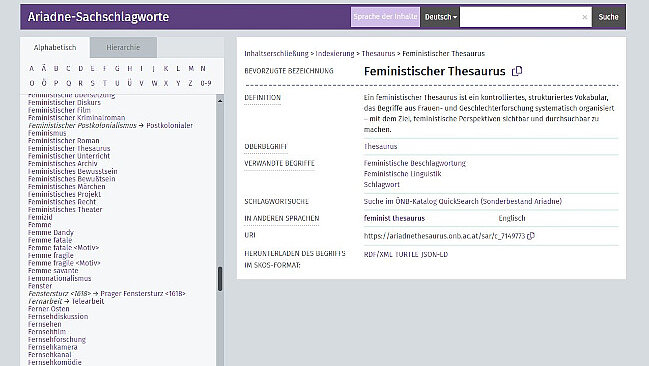Open the English label feminist thesaurus
The height and width of the screenshot is (366, 649).
tap(394, 218)
